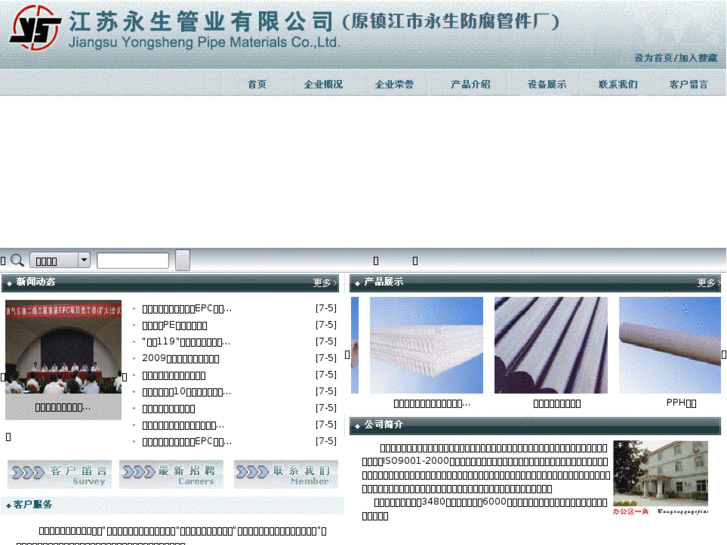Click the 最新招聘 Careers banner button
This screenshot has width=727, height=545.
[x=171, y=474]
